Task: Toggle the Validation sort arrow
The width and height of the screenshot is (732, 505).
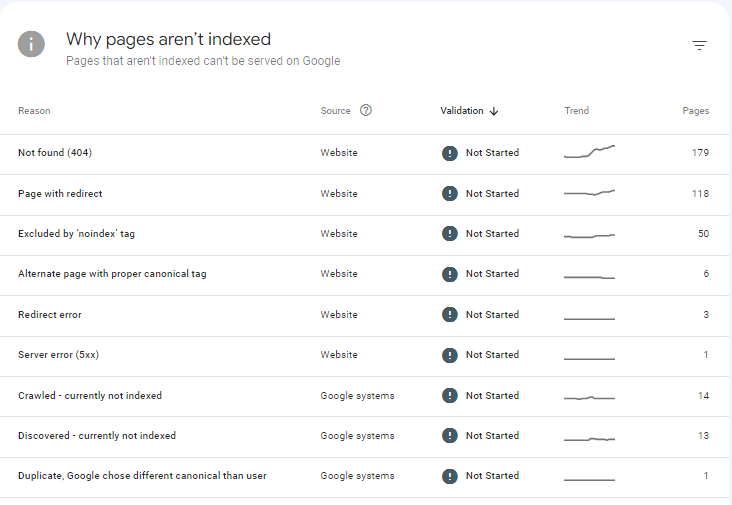Action: [494, 111]
